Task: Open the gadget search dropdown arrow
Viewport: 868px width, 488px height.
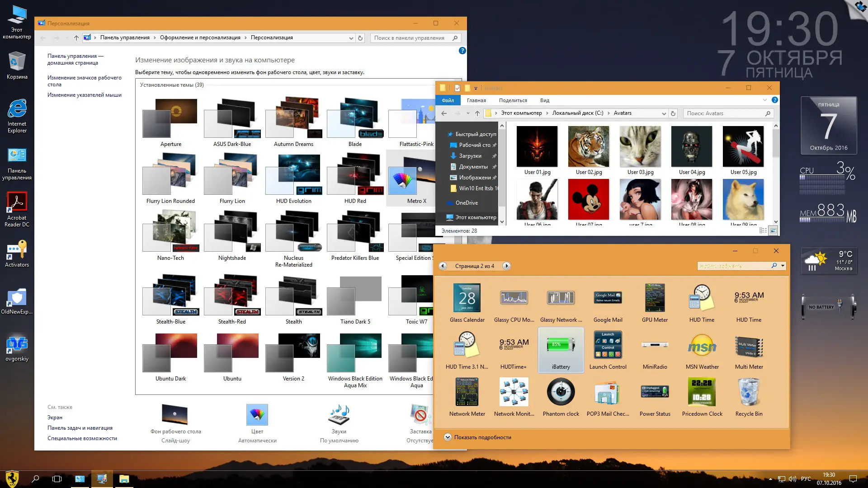Action: pos(783,266)
